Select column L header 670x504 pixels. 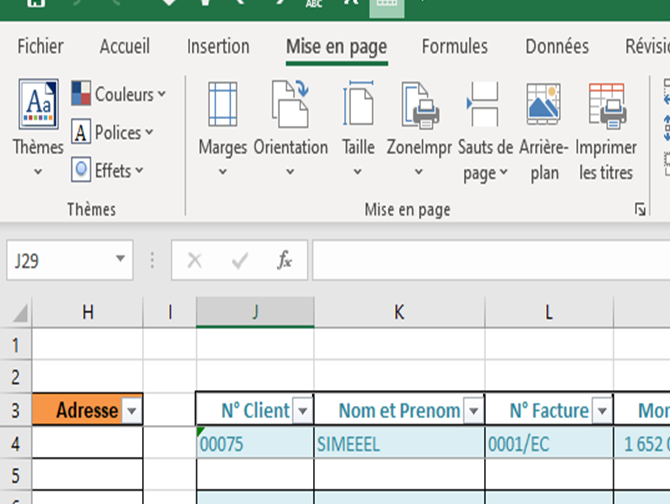(x=549, y=312)
